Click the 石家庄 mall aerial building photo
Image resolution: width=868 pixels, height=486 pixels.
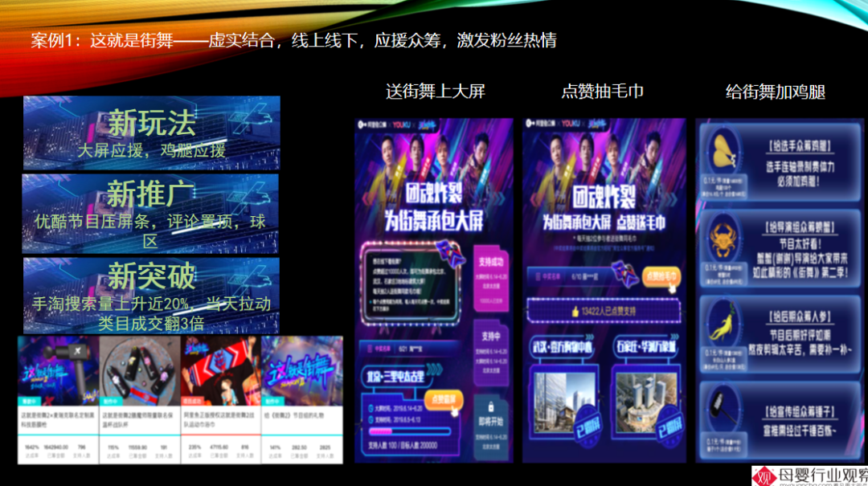tap(646, 403)
